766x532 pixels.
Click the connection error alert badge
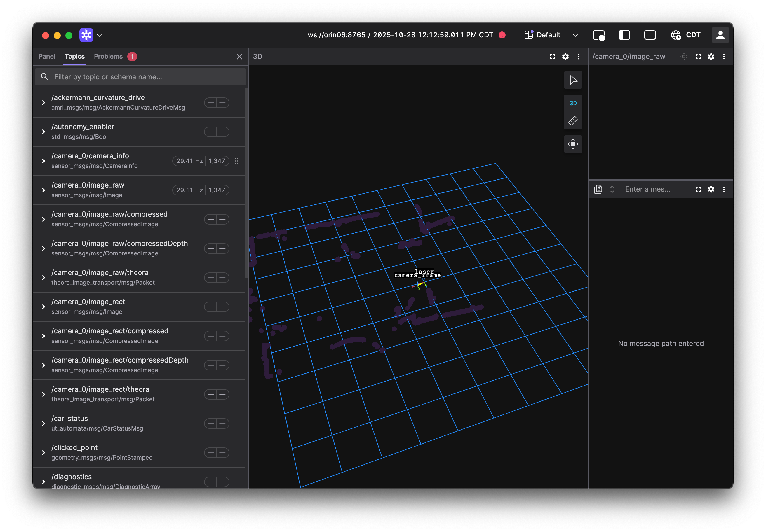pyautogui.click(x=502, y=35)
